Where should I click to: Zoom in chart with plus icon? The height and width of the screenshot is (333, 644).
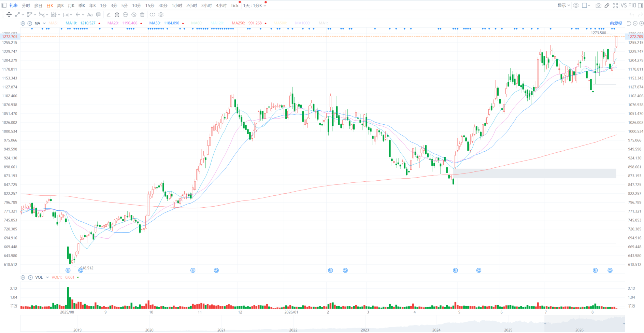click(x=641, y=23)
